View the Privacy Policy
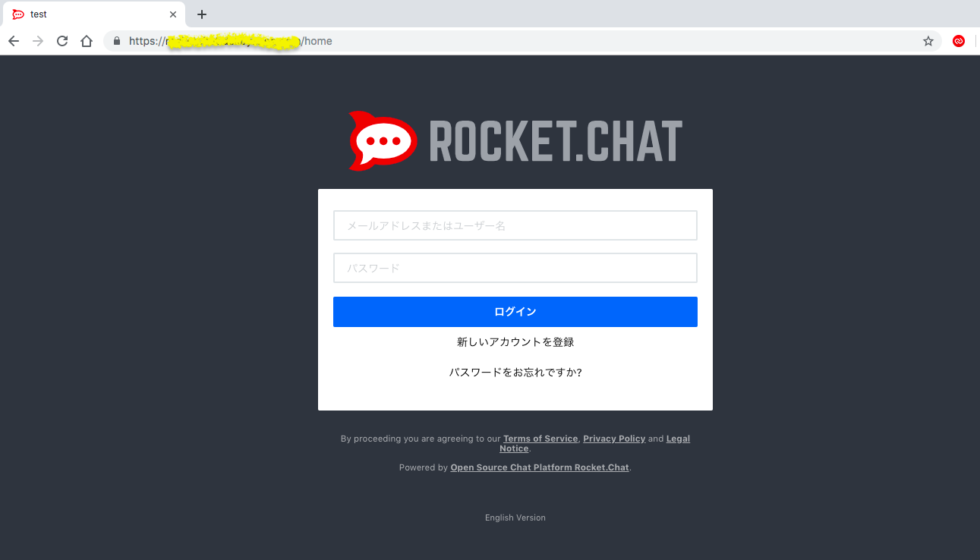Viewport: 980px width, 560px height. tap(614, 438)
